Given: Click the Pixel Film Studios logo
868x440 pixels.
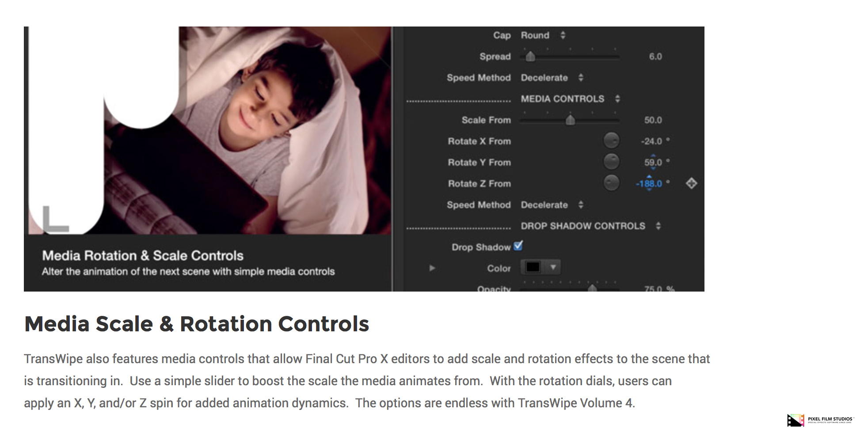Looking at the screenshot, I should pos(820,420).
